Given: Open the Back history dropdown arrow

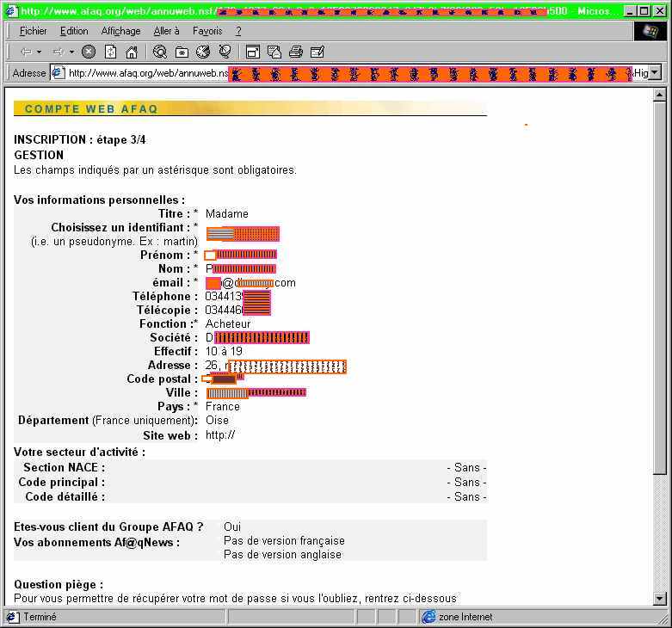Looking at the screenshot, I should point(40,52).
